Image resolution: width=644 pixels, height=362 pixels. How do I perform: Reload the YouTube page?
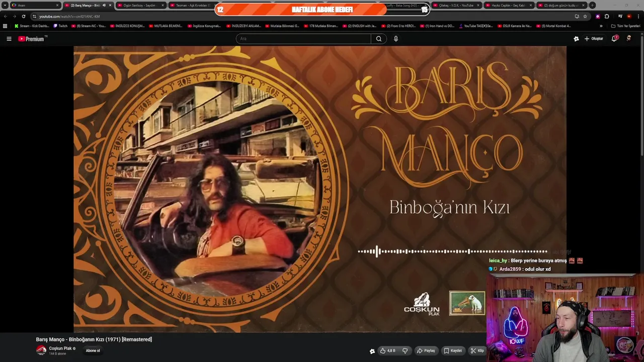[23, 16]
